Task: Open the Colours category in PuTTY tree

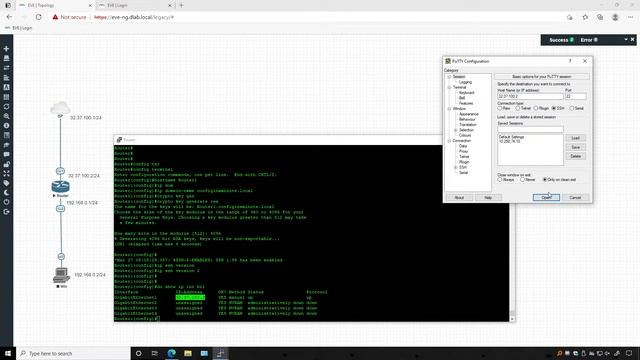Action: point(465,136)
